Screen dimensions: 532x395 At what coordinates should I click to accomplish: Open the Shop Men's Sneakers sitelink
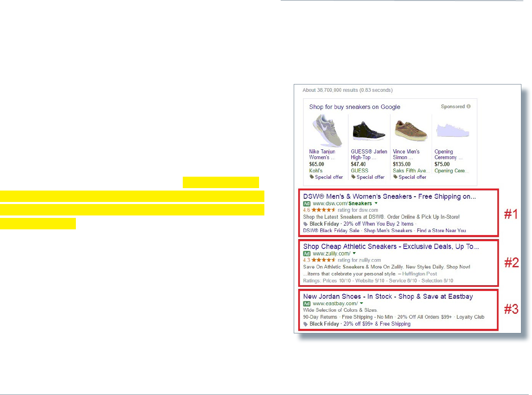coord(388,231)
